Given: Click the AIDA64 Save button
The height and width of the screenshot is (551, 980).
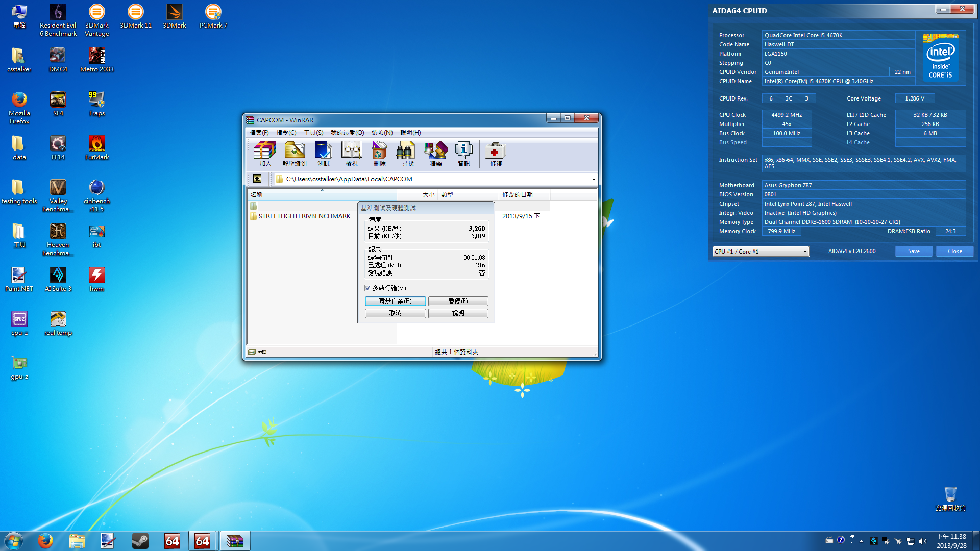Looking at the screenshot, I should [914, 252].
